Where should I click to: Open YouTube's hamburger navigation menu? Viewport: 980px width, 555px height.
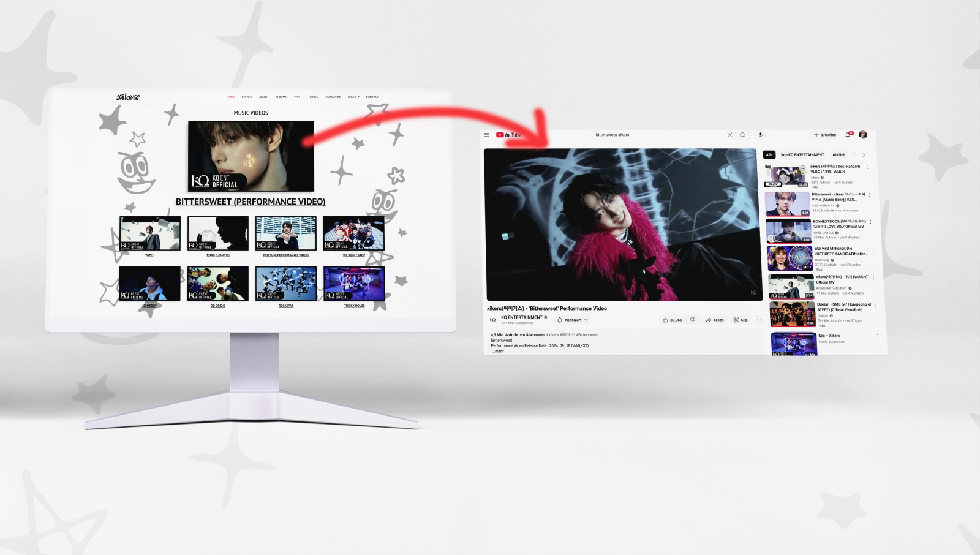click(487, 135)
